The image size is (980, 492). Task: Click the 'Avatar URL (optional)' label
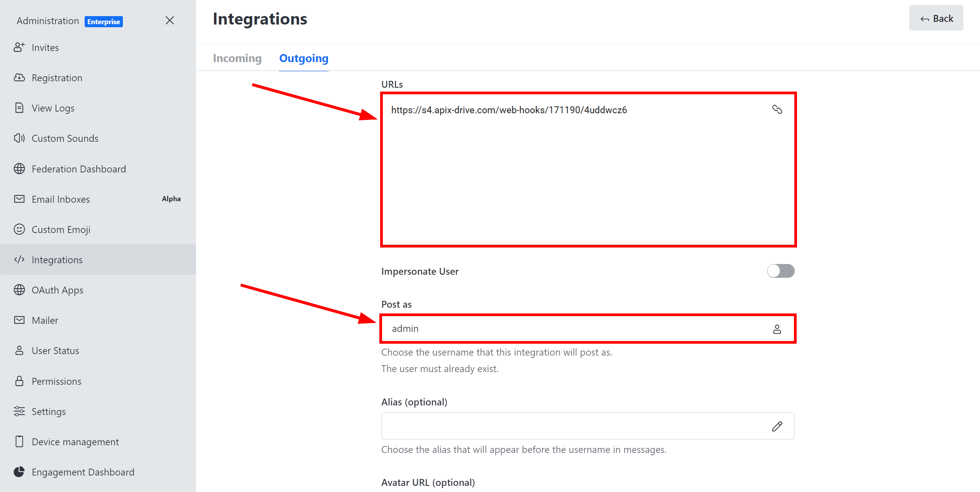(428, 482)
